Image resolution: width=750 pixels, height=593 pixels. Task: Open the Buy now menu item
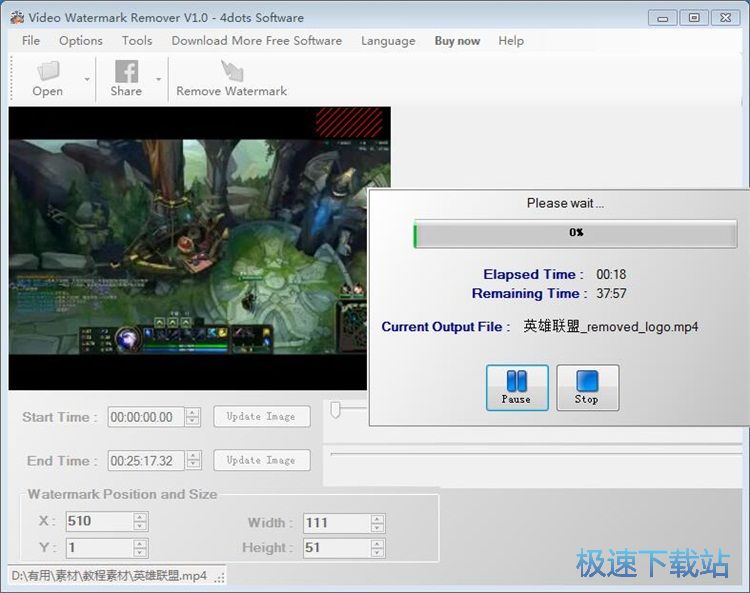457,41
